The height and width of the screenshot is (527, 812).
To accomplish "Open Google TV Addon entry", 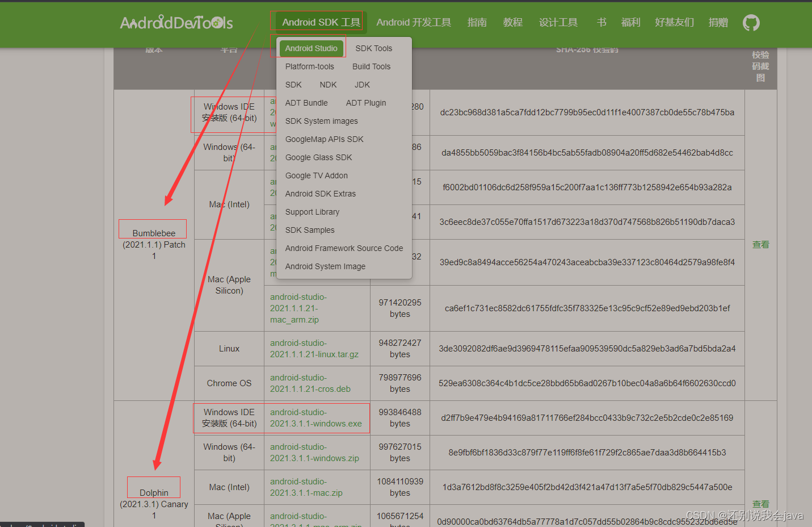I will (317, 175).
